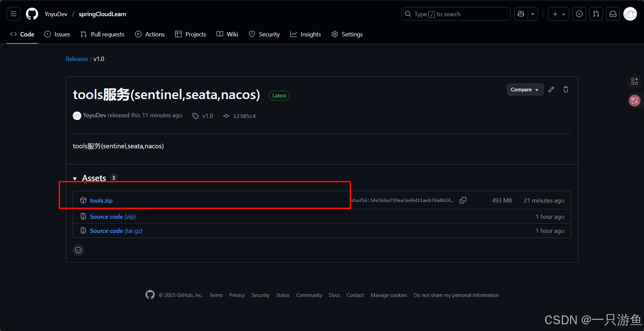Image resolution: width=644 pixels, height=331 pixels.
Task: Click the release title heading
Action: pos(167,95)
